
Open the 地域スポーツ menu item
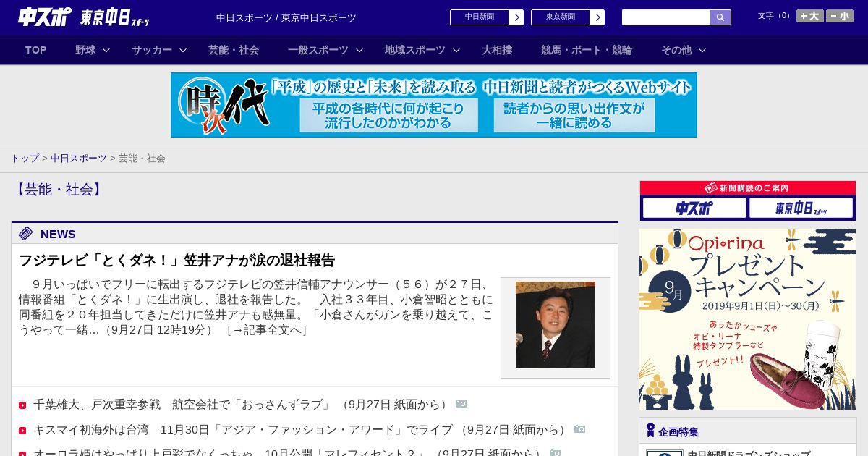tap(415, 50)
